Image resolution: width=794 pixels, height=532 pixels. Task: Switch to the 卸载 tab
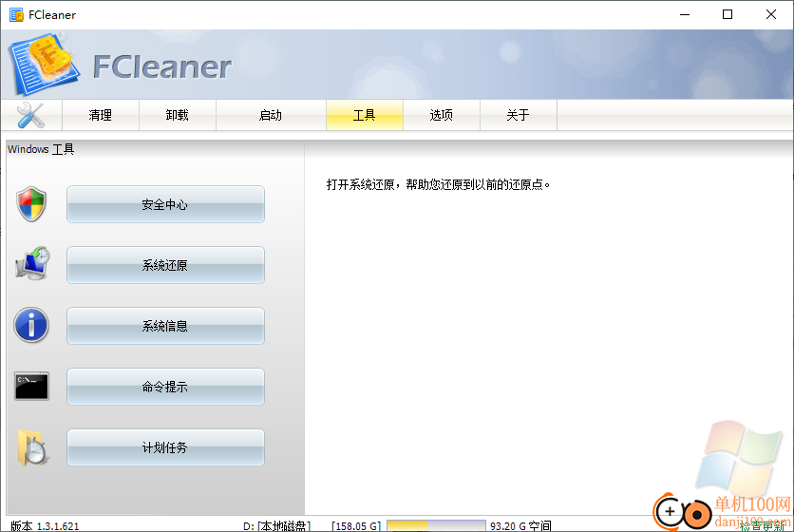coord(178,115)
